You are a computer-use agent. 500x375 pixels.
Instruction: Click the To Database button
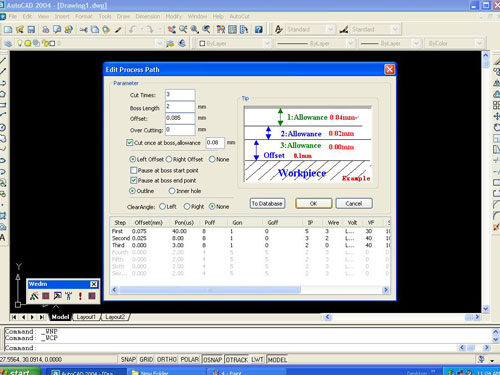tap(267, 203)
